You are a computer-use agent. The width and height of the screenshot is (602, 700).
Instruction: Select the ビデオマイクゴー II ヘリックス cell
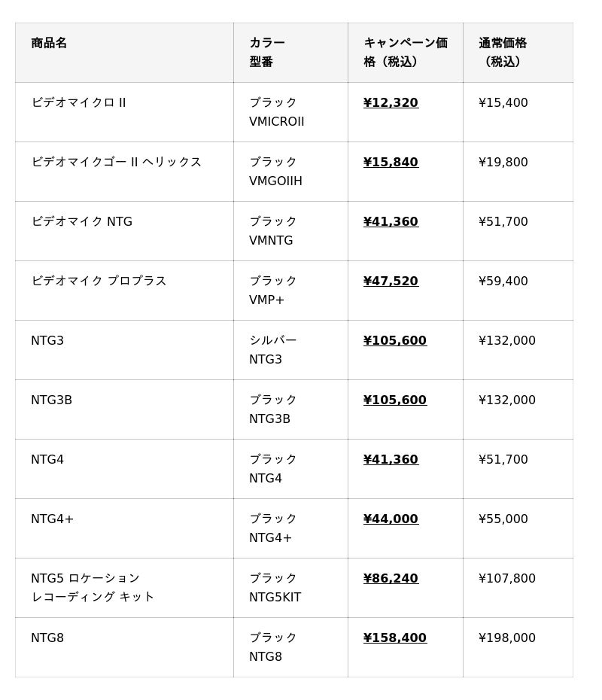(116, 163)
